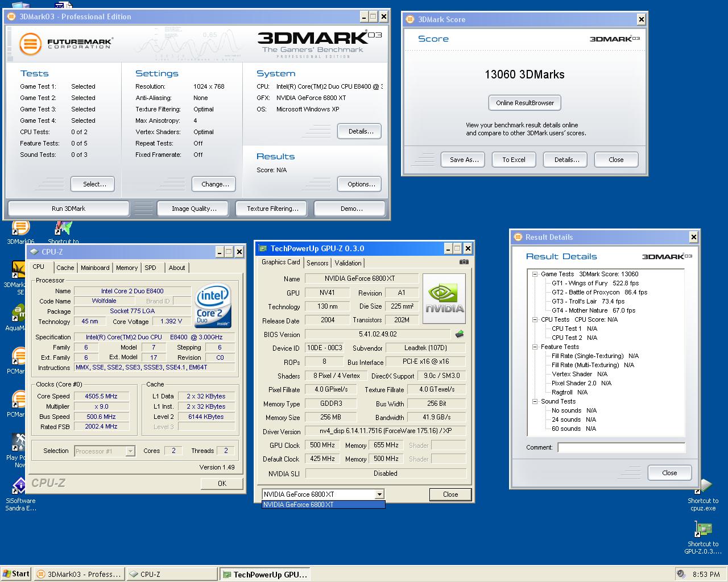728x582 pixels.
Task: Collapse the CPU Tests tree node
Action: [535, 319]
